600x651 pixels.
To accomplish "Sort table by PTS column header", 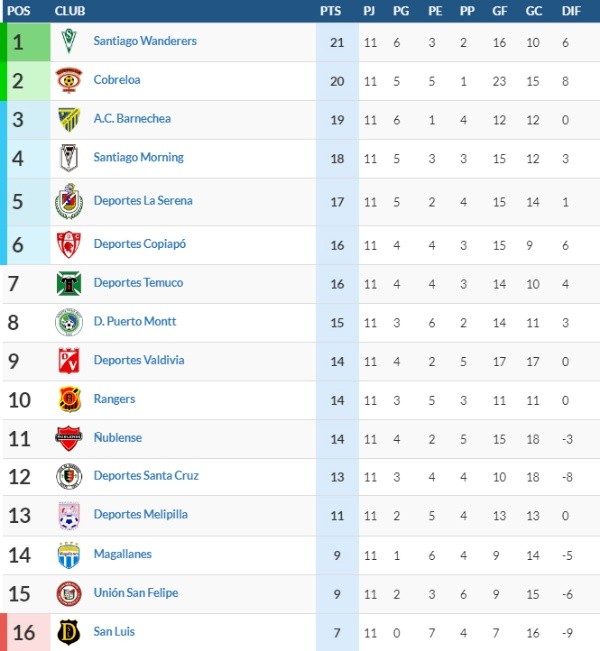I will click(330, 10).
